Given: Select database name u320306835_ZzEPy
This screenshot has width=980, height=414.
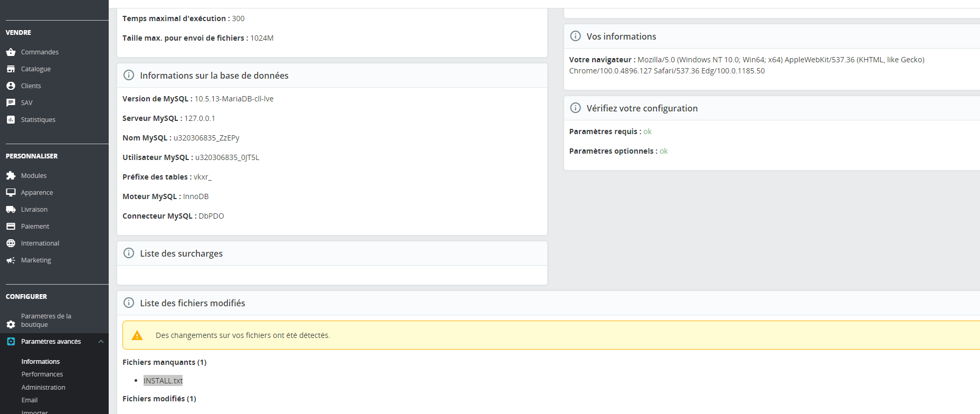Looking at the screenshot, I should pyautogui.click(x=206, y=138).
